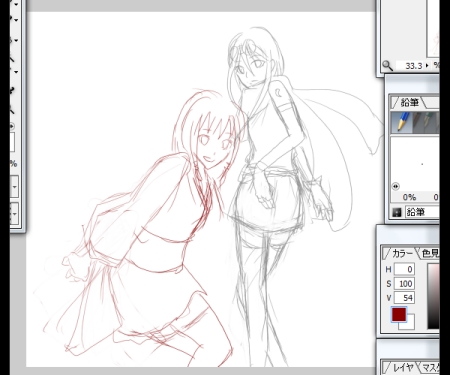450x375 pixels.
Task: Edit the V brightness value field showing 54
Action: click(x=404, y=298)
